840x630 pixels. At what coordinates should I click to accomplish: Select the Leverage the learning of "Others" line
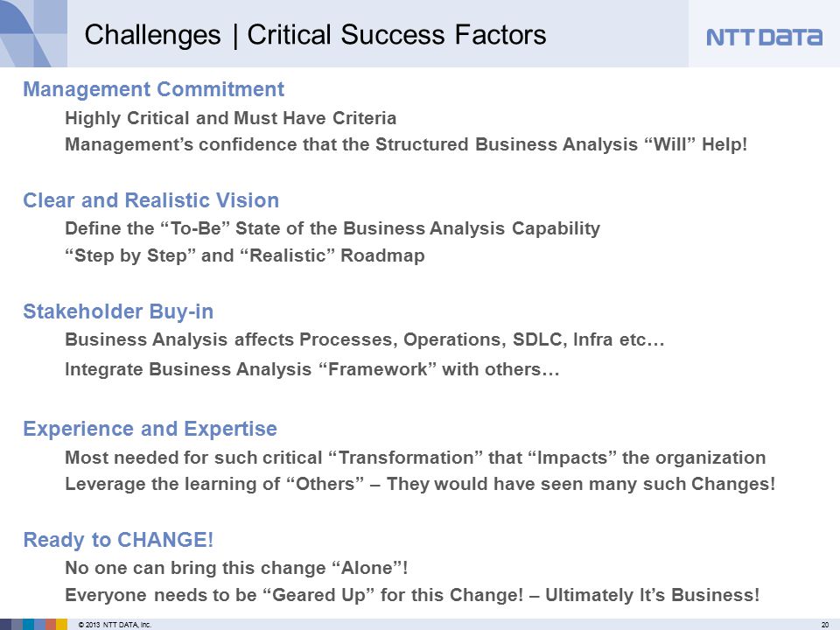pos(420,484)
